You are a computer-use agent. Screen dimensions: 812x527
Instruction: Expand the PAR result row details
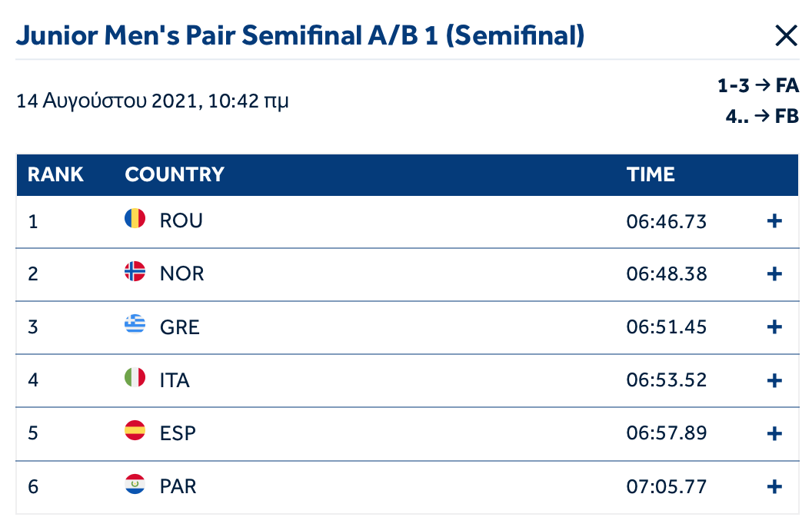coord(774,486)
